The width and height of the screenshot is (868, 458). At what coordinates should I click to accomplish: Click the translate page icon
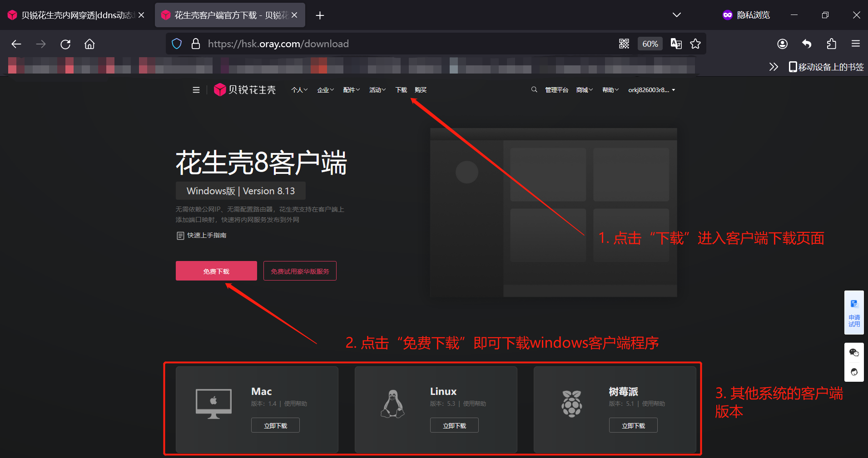point(676,44)
